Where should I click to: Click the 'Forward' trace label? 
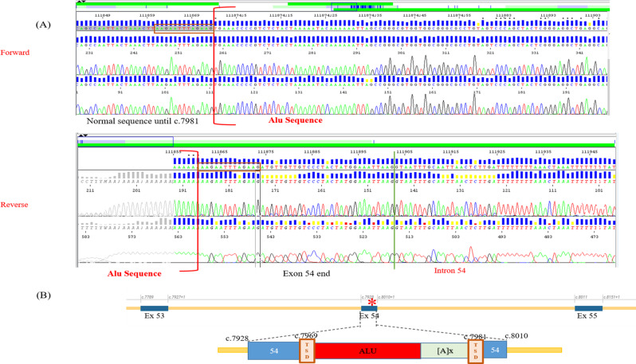pos(15,53)
